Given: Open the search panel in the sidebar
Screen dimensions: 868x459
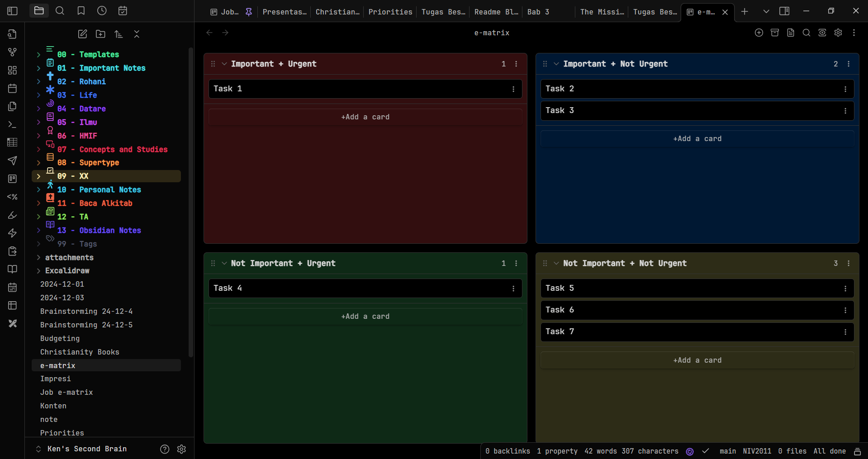Looking at the screenshot, I should (60, 11).
